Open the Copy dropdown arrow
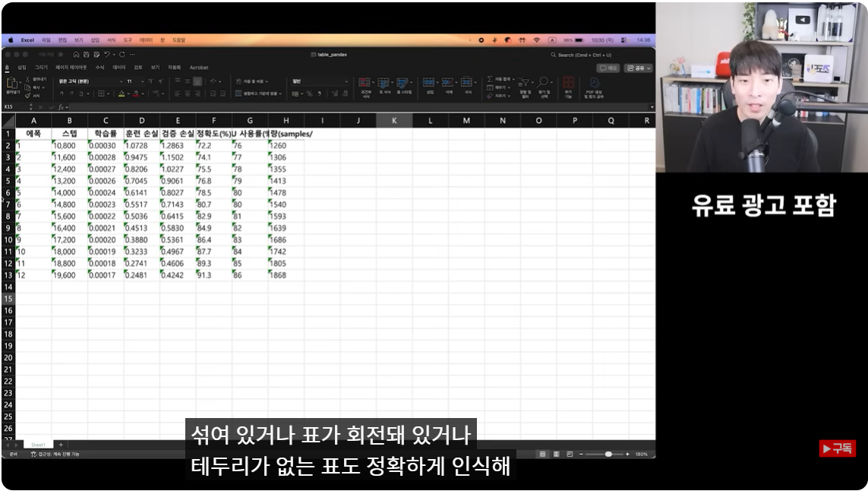The width and height of the screenshot is (868, 491). [43, 87]
